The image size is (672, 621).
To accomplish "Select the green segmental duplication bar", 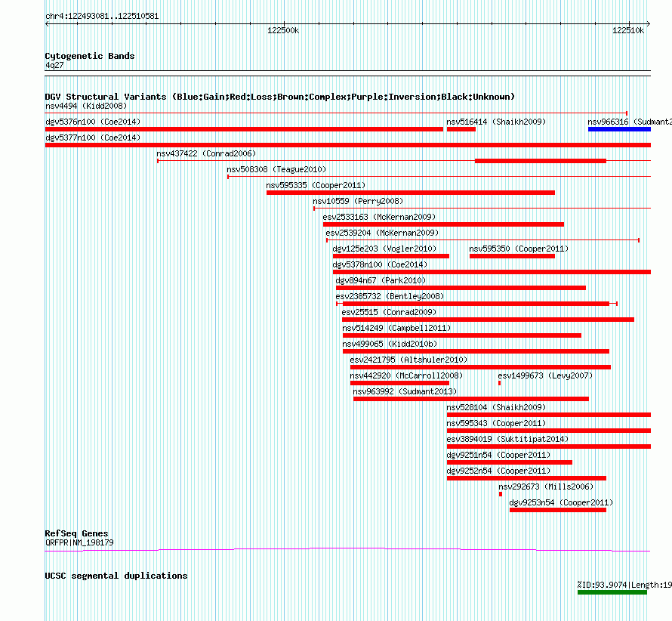I will coord(612,593).
